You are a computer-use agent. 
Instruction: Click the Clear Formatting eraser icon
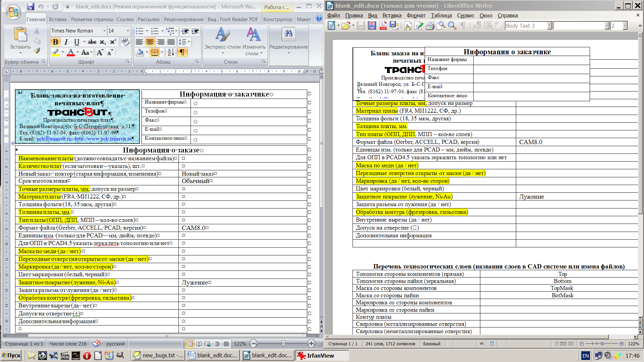(125, 42)
